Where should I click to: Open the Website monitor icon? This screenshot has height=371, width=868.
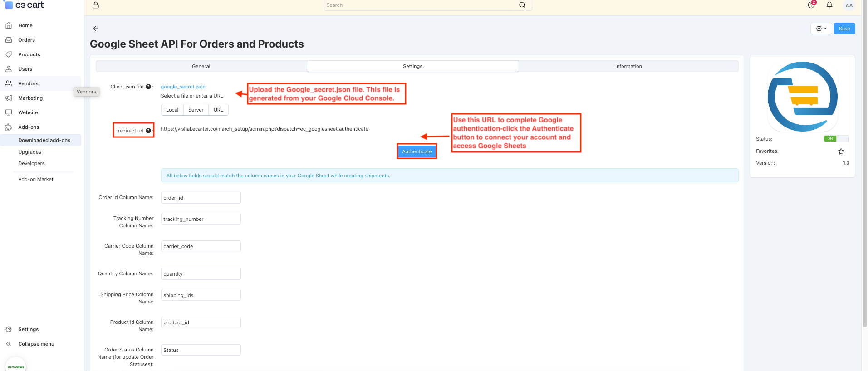tap(9, 112)
